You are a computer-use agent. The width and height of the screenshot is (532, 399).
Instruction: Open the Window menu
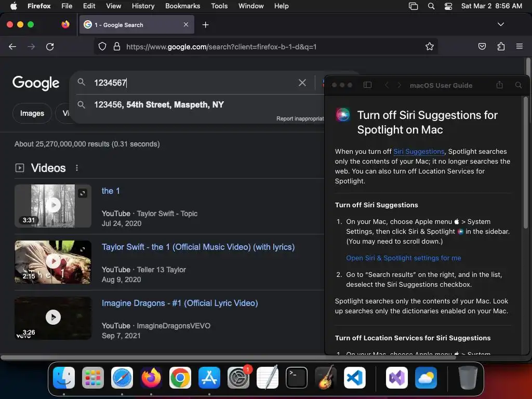coord(251,6)
